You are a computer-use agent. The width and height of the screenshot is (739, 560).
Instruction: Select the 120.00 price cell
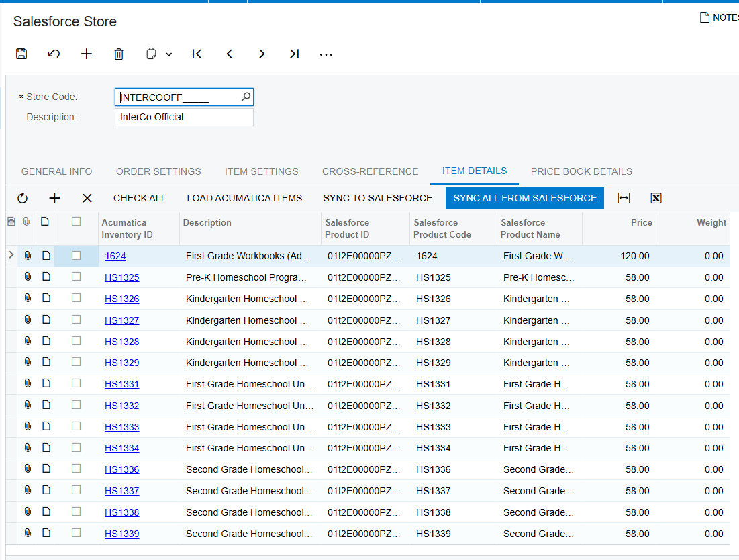pos(619,256)
